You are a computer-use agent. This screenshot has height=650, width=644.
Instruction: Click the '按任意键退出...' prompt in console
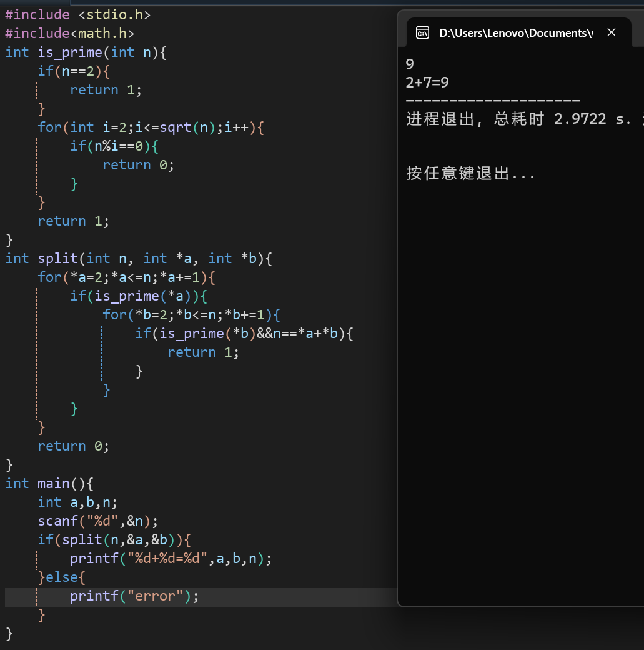(470, 173)
